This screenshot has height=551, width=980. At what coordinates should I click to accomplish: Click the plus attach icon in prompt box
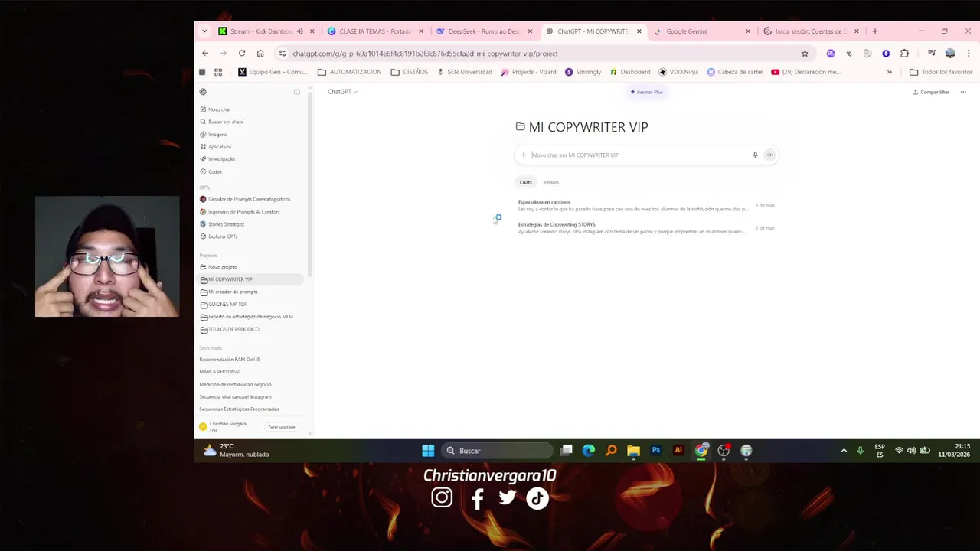tap(524, 155)
